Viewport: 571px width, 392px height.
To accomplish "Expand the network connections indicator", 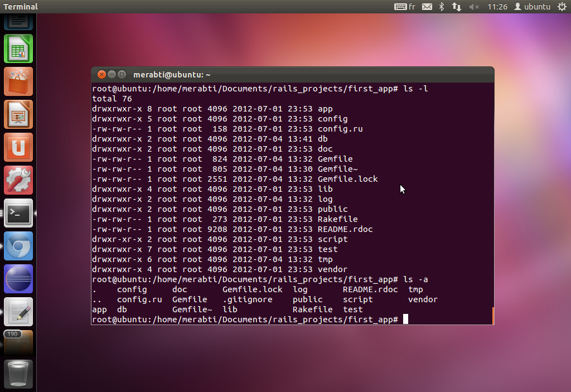I will point(456,7).
